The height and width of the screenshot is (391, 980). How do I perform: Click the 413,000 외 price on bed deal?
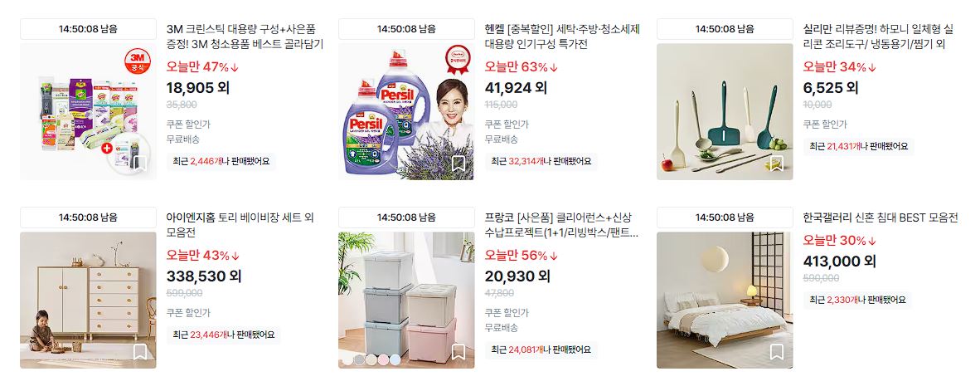pyautogui.click(x=839, y=261)
